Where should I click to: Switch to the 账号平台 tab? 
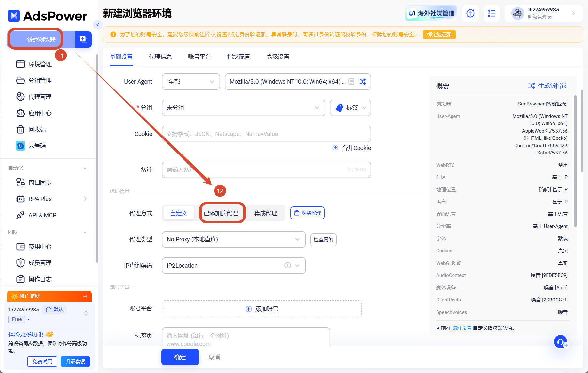click(x=199, y=57)
